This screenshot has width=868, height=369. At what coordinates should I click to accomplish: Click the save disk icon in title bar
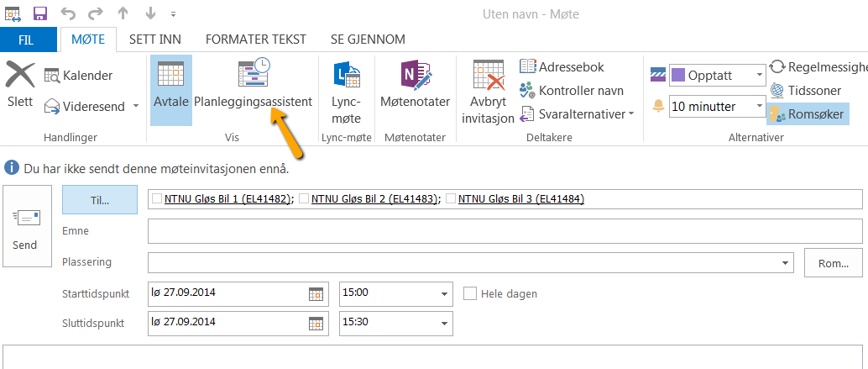tap(40, 13)
